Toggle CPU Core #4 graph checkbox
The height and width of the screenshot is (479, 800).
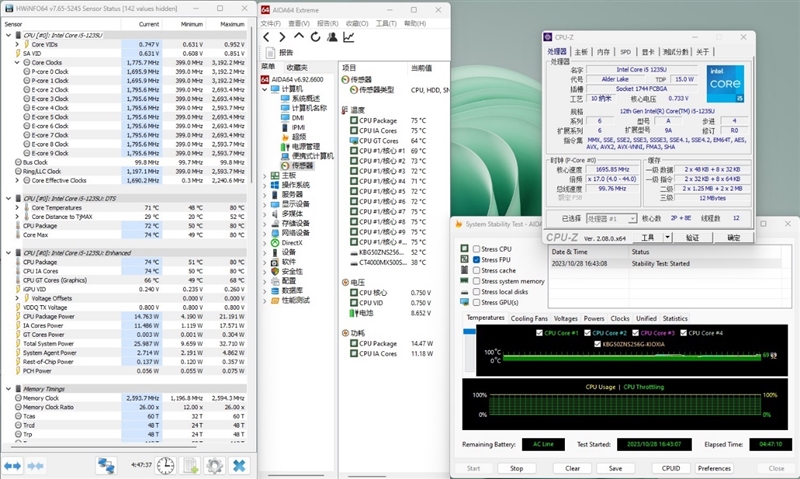[684, 333]
